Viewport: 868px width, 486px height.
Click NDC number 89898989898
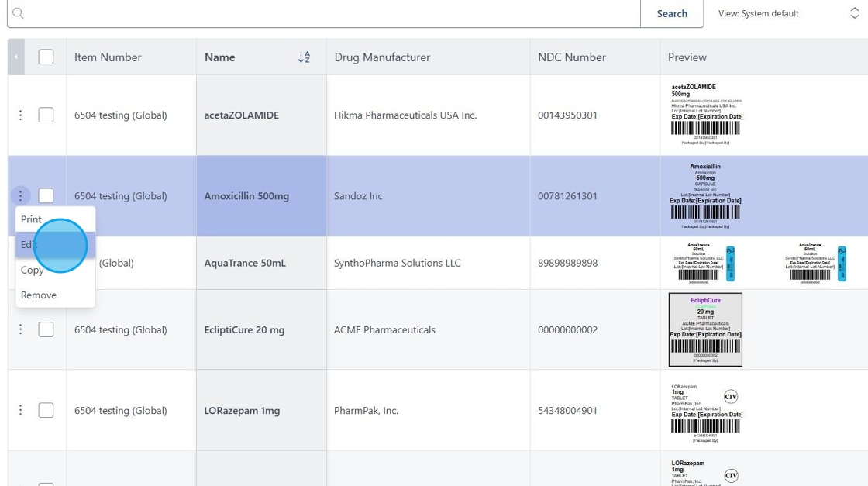pos(567,263)
